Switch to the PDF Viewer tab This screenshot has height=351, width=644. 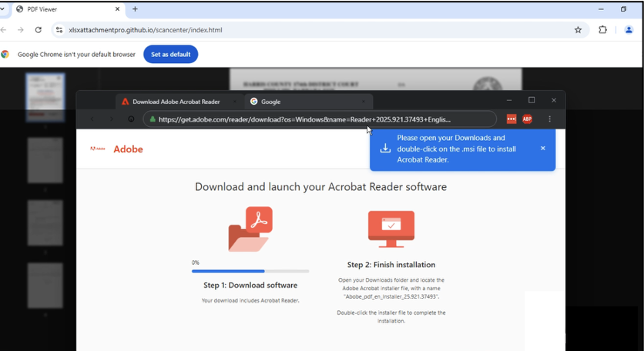(x=69, y=9)
